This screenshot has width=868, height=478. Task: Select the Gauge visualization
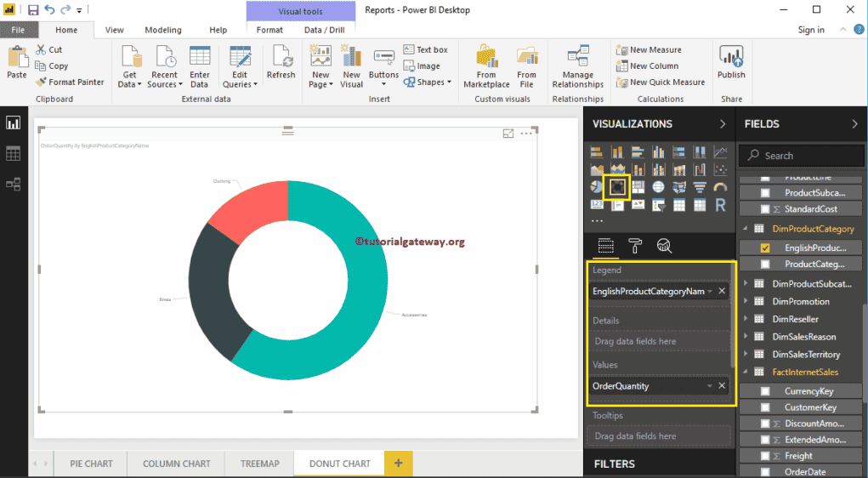720,187
